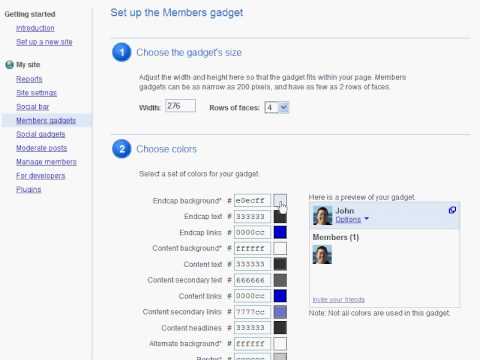The width and height of the screenshot is (480, 360).
Task: Click the member avatar under Members (1)
Action: [322, 254]
